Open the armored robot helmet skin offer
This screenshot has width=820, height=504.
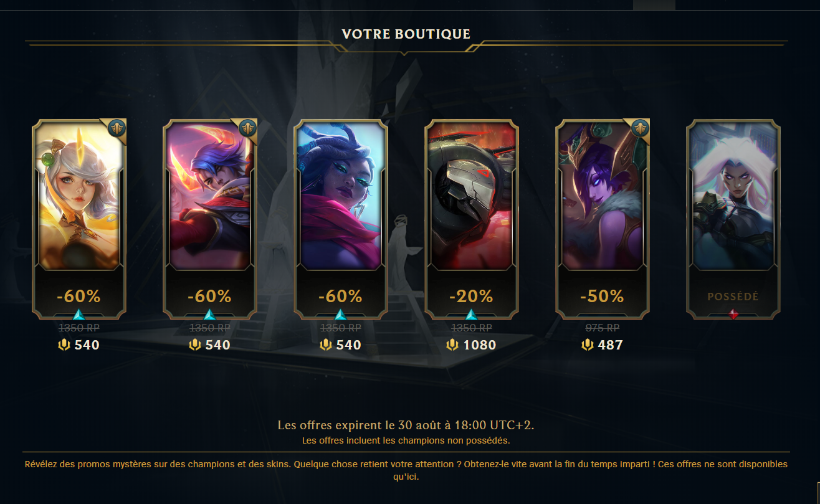pyautogui.click(x=472, y=219)
